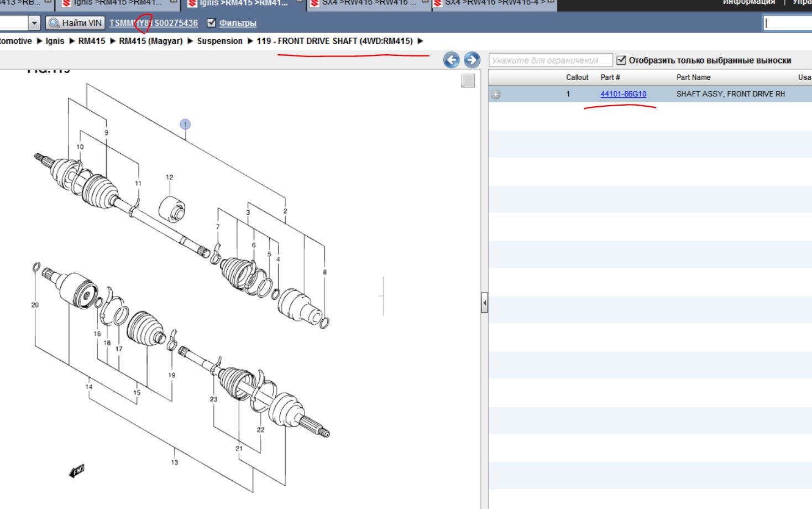This screenshot has height=509, width=812.
Task: Click the FWD direction arrow in the diagram
Action: tap(77, 470)
